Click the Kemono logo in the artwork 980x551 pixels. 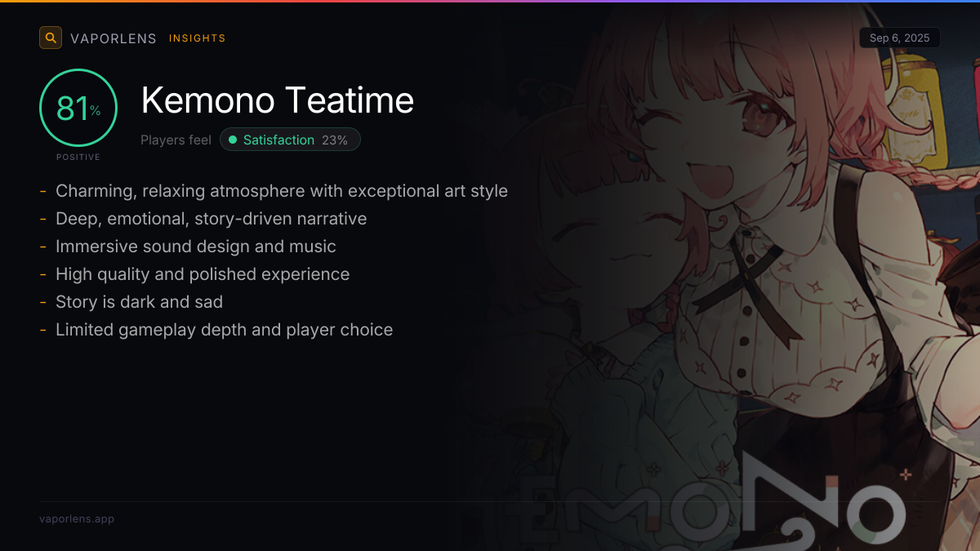tap(702, 508)
